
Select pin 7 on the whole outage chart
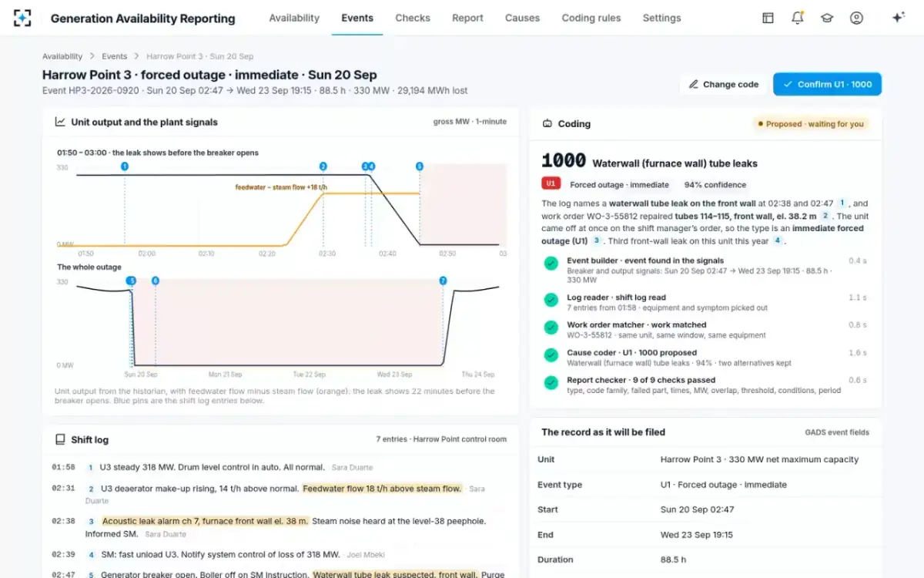coord(443,281)
